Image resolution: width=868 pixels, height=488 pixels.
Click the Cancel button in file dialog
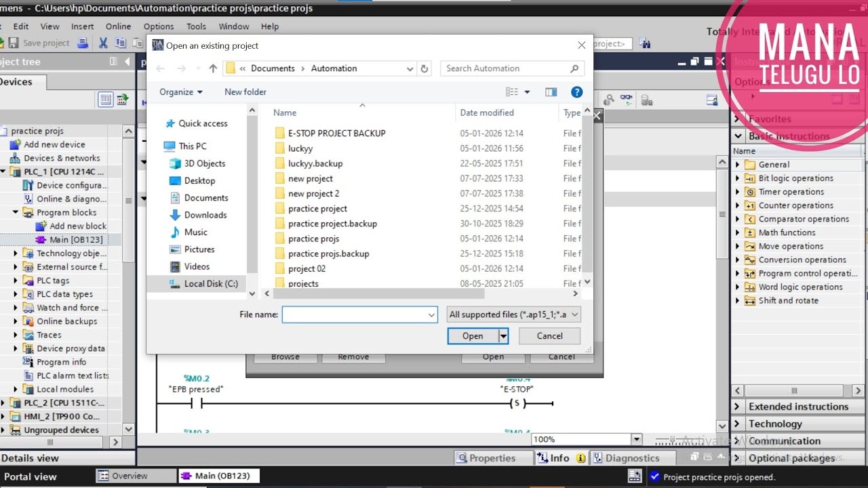pos(549,335)
